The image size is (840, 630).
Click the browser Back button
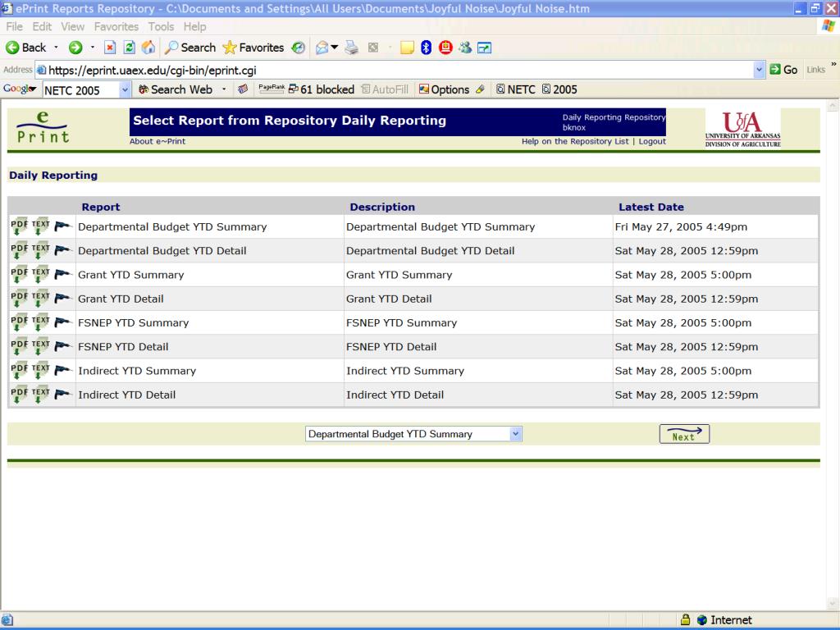click(x=25, y=48)
